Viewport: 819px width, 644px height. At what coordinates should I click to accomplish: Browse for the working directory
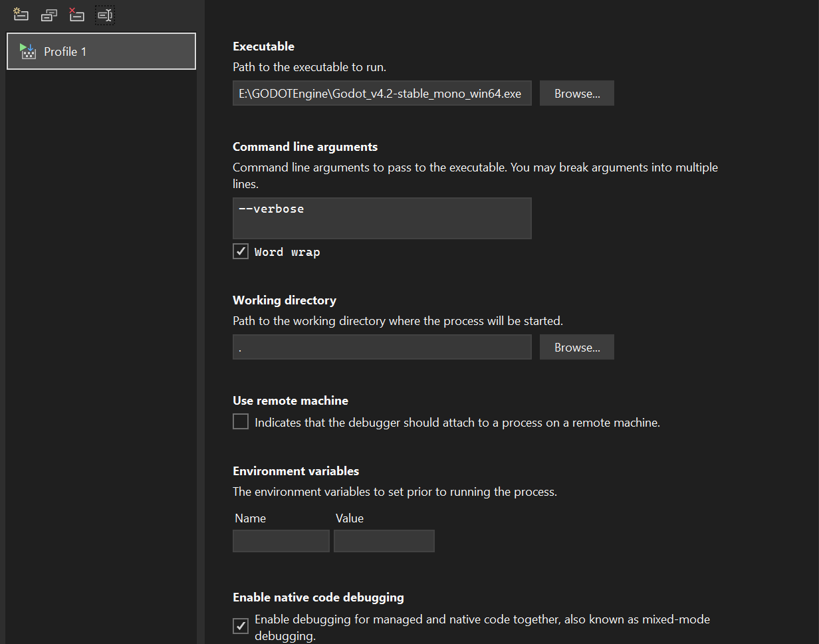(576, 346)
